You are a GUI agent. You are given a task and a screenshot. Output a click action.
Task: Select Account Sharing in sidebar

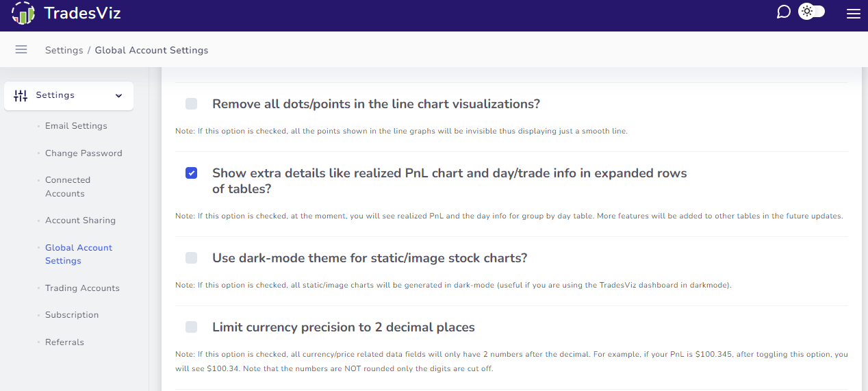(x=80, y=220)
